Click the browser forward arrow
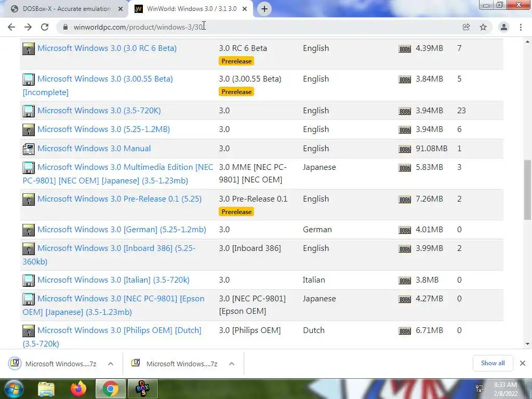This screenshot has height=399, width=532. tap(28, 27)
